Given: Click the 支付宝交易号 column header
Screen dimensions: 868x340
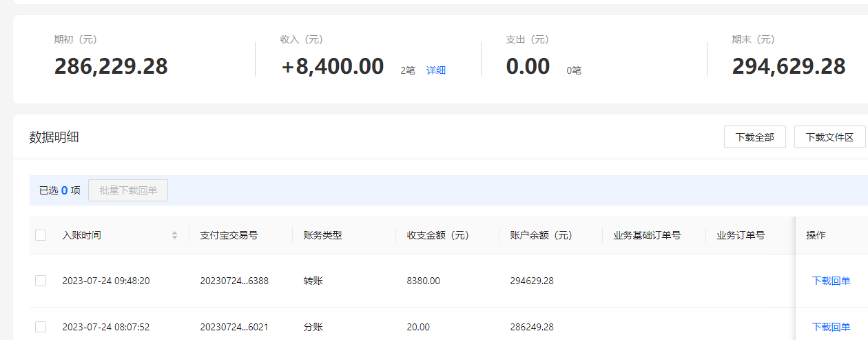Looking at the screenshot, I should pyautogui.click(x=229, y=235).
